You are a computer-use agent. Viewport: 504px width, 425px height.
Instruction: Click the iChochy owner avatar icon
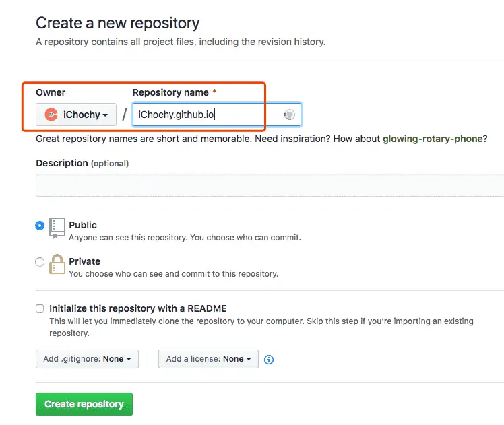[51, 115]
